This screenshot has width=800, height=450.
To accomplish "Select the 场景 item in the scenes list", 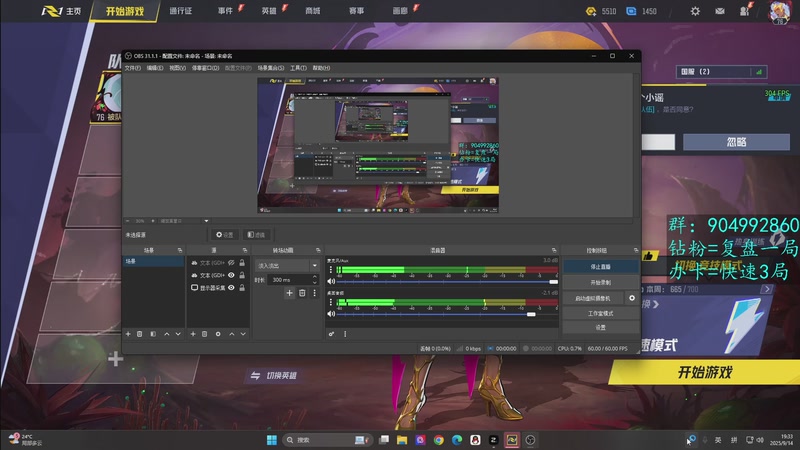I will click(x=153, y=261).
